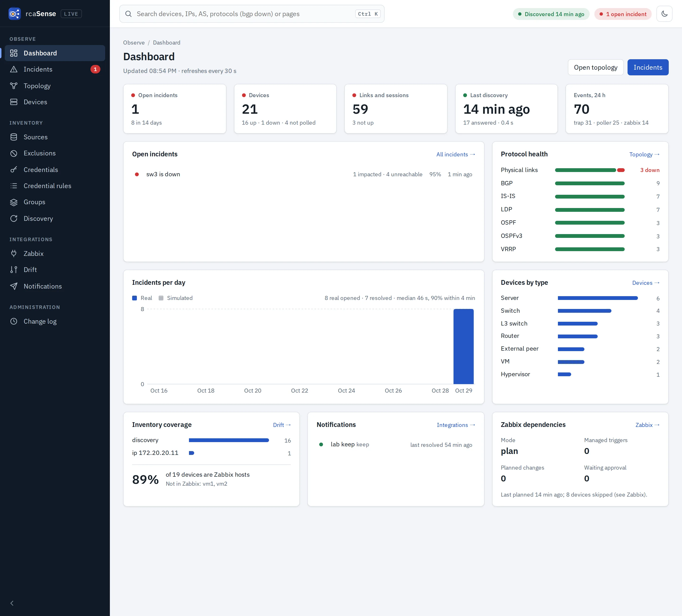Click the rcaSense logo icon
This screenshot has height=616, width=682.
click(14, 14)
